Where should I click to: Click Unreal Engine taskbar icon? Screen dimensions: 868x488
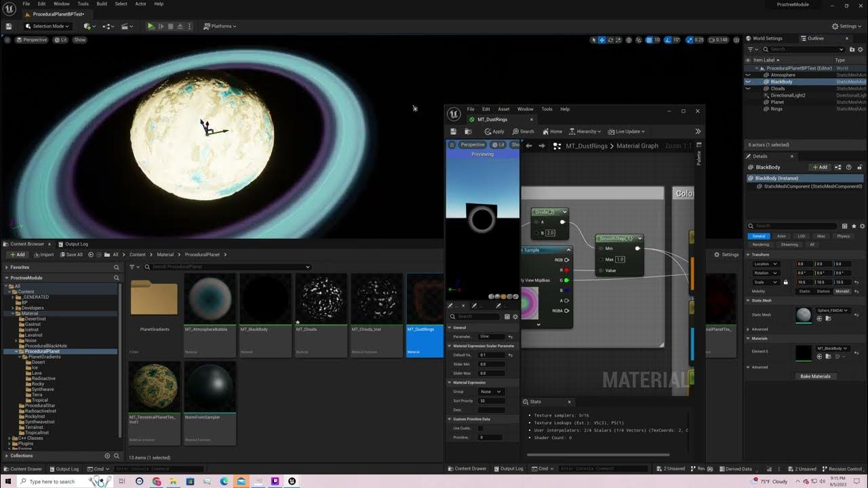292,481
